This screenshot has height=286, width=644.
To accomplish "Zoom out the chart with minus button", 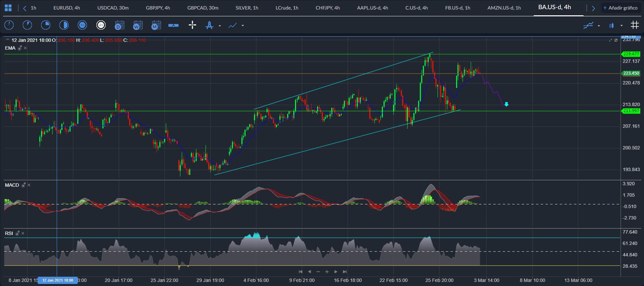I will click(x=318, y=272).
